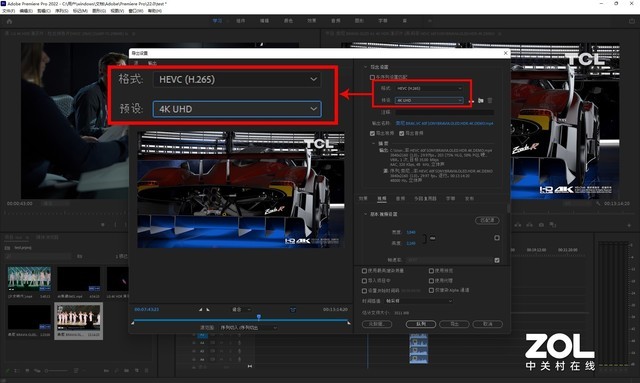Export frame camera icon in Program monitor
640x383 pixels.
coord(541,225)
